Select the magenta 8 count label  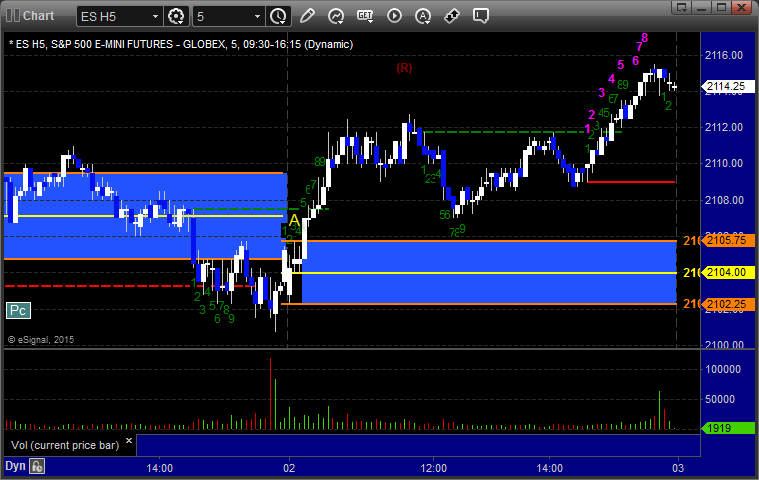click(644, 38)
